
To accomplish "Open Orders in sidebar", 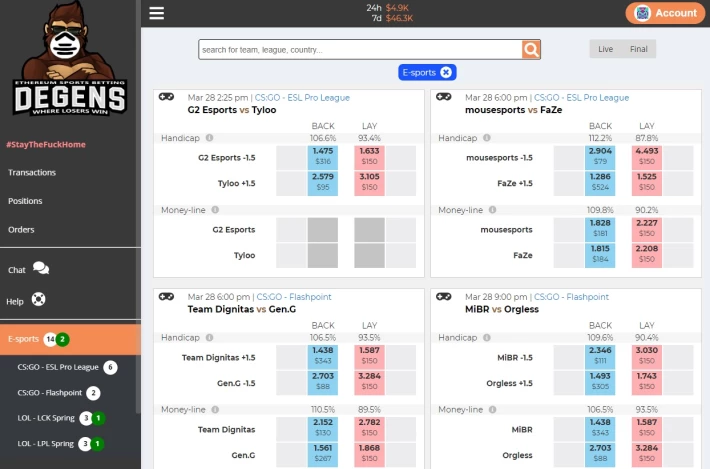I will coord(21,230).
